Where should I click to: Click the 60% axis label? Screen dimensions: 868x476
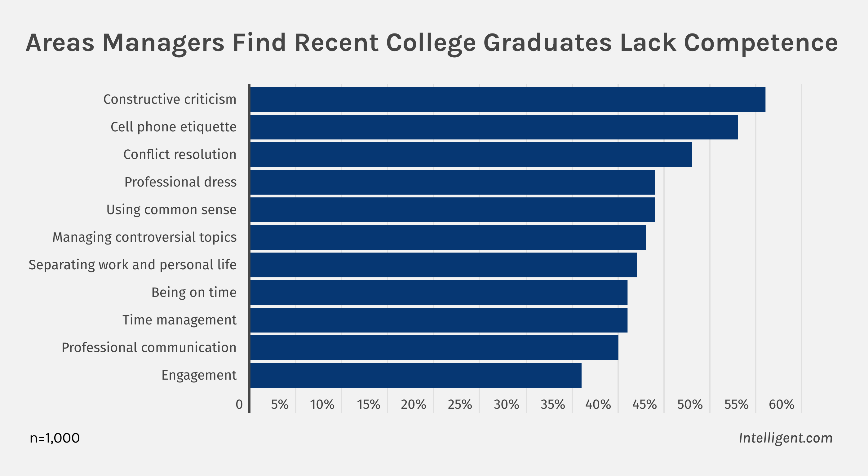(x=782, y=404)
